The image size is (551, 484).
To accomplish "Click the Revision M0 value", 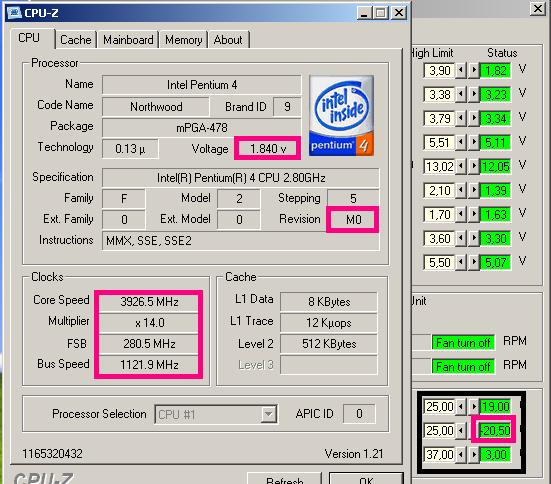I will point(353,220).
